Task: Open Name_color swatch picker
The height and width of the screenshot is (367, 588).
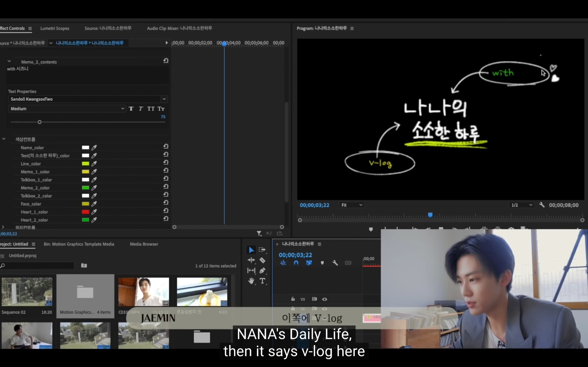Action: (x=85, y=148)
